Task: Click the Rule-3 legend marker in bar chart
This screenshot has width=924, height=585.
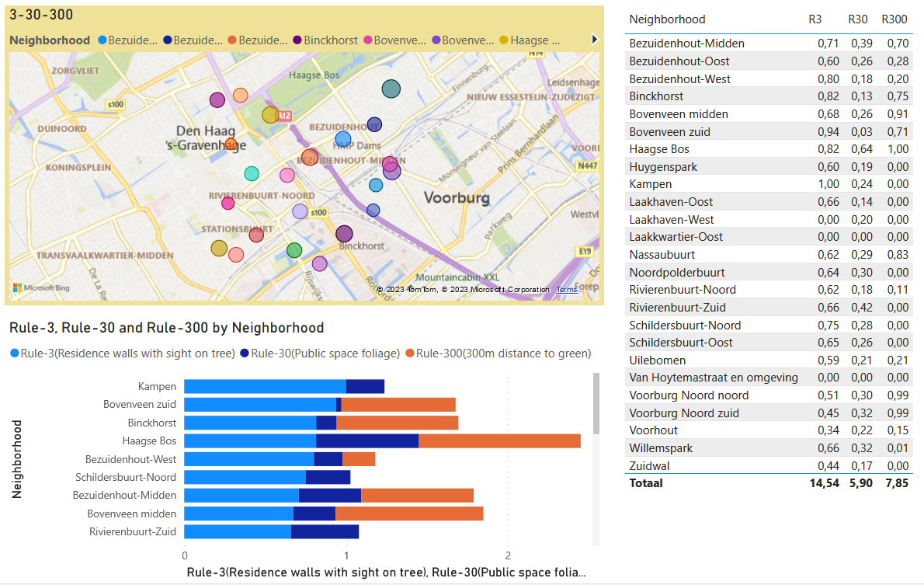Action: click(x=15, y=353)
